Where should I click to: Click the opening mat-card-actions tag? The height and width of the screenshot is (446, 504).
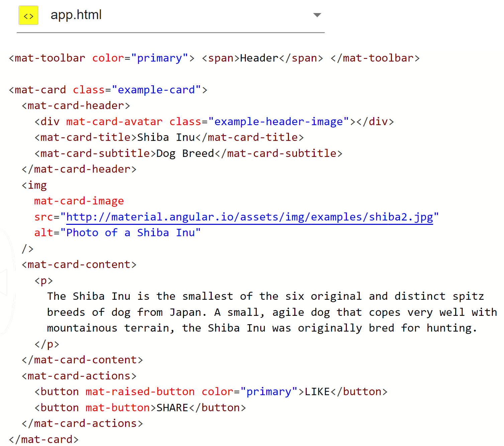pyautogui.click(x=79, y=376)
